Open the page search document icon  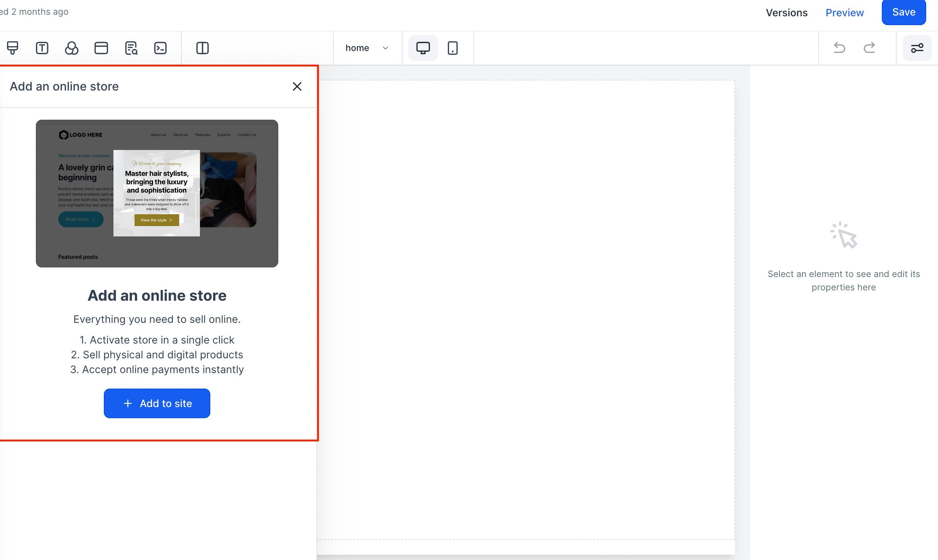(131, 48)
